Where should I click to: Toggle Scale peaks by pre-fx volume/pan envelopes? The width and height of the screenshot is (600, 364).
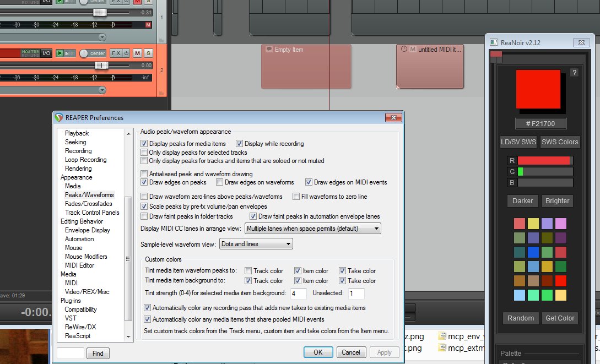[144, 207]
